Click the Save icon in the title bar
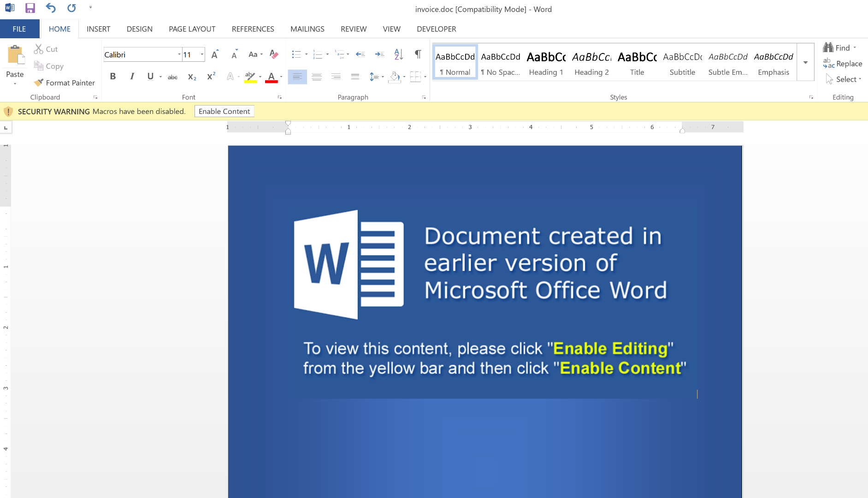The image size is (868, 498). click(x=30, y=8)
